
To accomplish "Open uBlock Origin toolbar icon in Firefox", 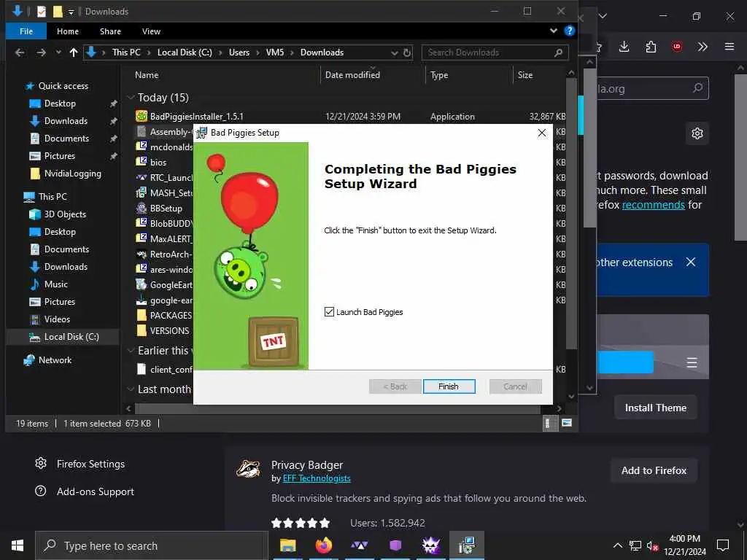I will [x=677, y=46].
